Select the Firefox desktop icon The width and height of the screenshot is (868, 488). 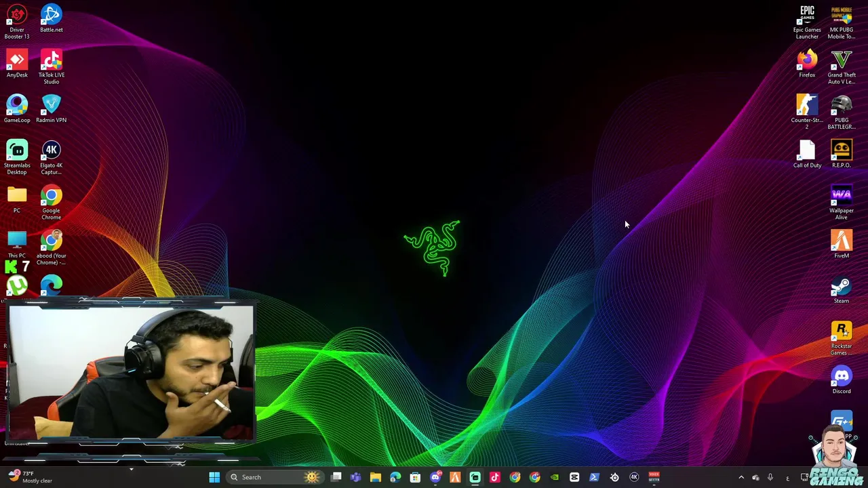807,64
